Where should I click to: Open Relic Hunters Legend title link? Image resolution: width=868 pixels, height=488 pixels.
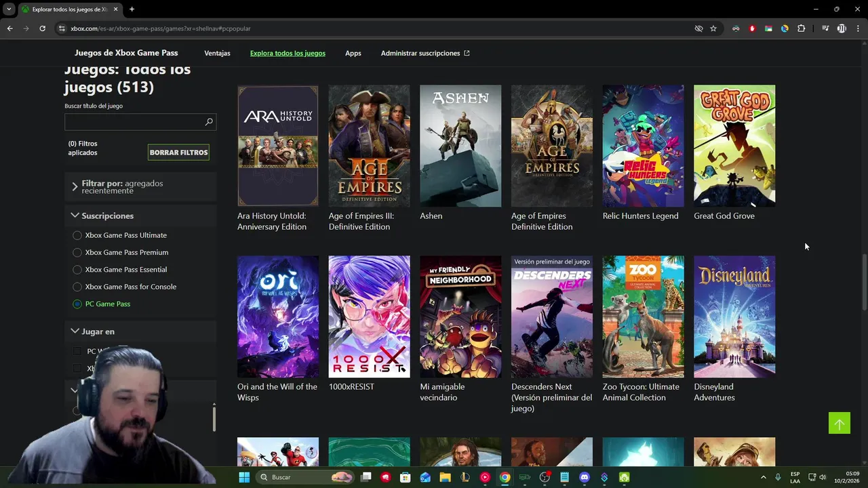[x=640, y=216]
